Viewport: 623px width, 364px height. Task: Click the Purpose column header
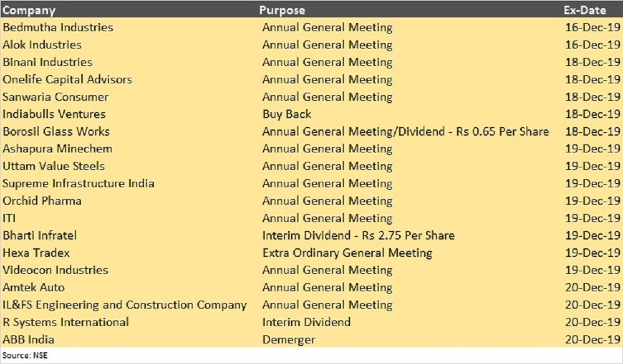tap(282, 11)
